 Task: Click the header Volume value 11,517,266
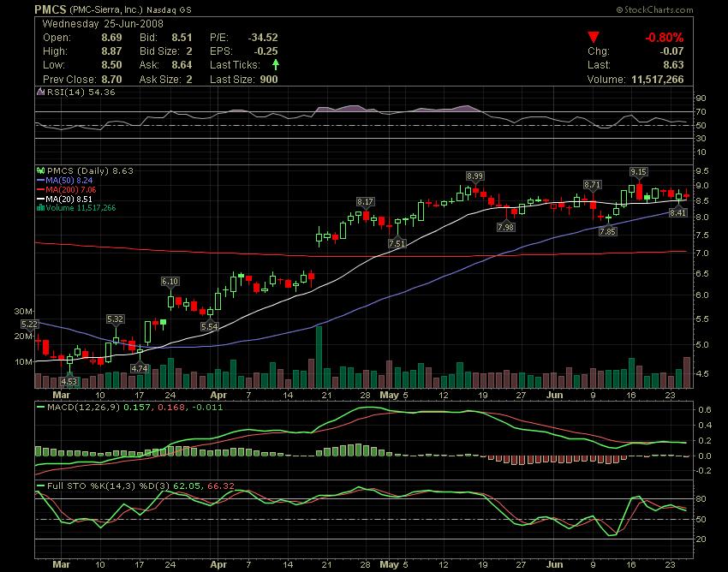tap(658, 80)
